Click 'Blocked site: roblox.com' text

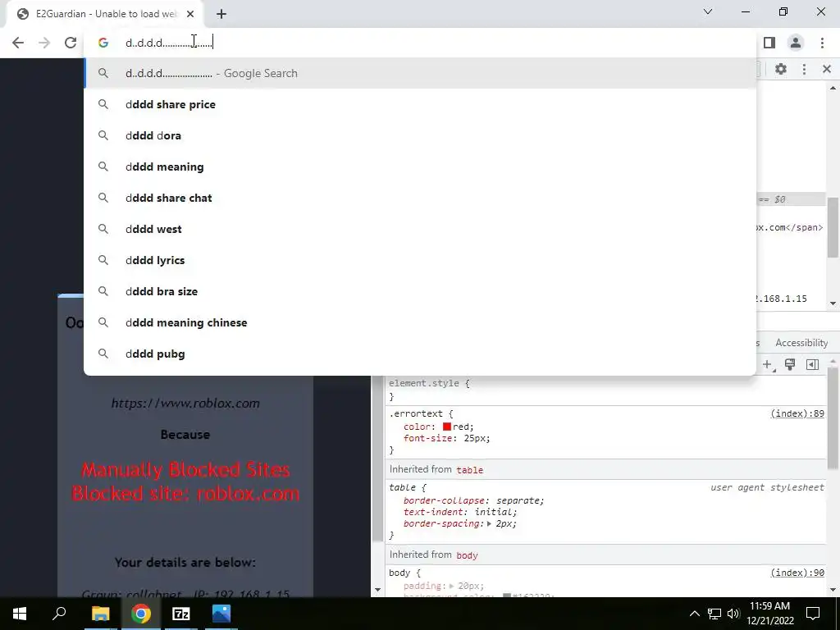185,493
